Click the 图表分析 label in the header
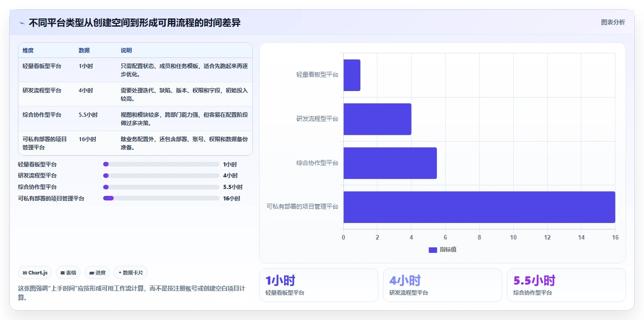The image size is (644, 320). tap(613, 22)
